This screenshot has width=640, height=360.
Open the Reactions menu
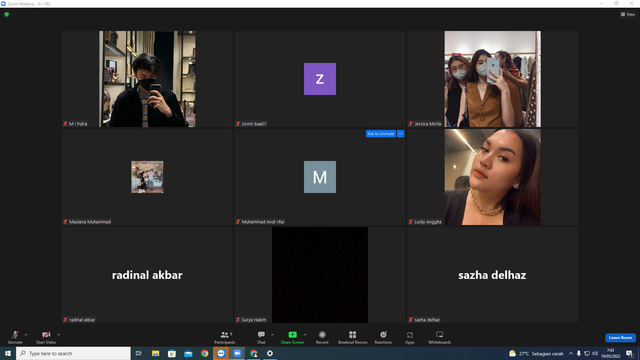383,337
